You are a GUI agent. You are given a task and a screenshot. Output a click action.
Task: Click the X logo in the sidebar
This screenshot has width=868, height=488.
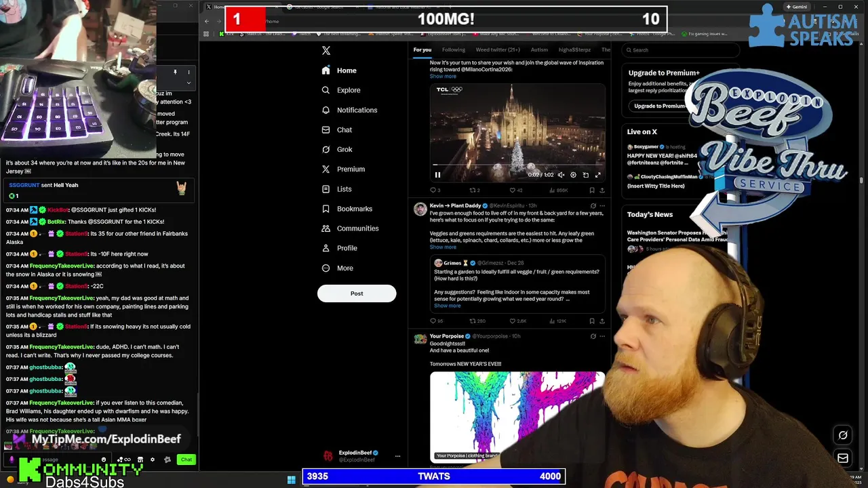326,51
